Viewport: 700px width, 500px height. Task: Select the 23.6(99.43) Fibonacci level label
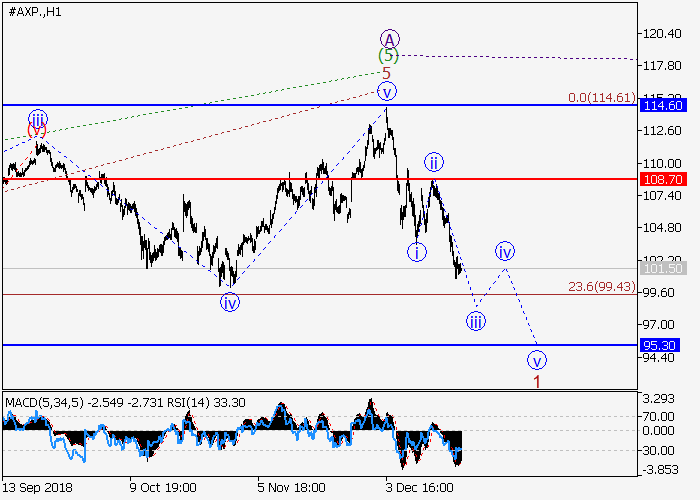[600, 287]
